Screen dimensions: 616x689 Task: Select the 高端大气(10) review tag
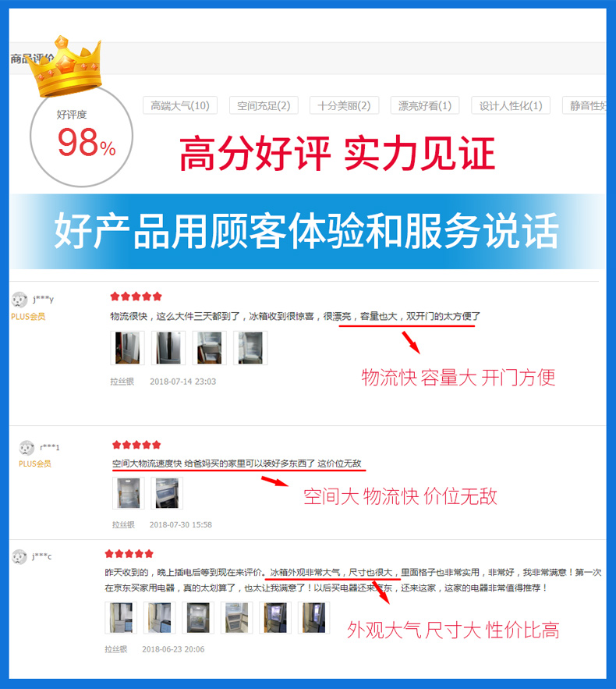tap(180, 105)
